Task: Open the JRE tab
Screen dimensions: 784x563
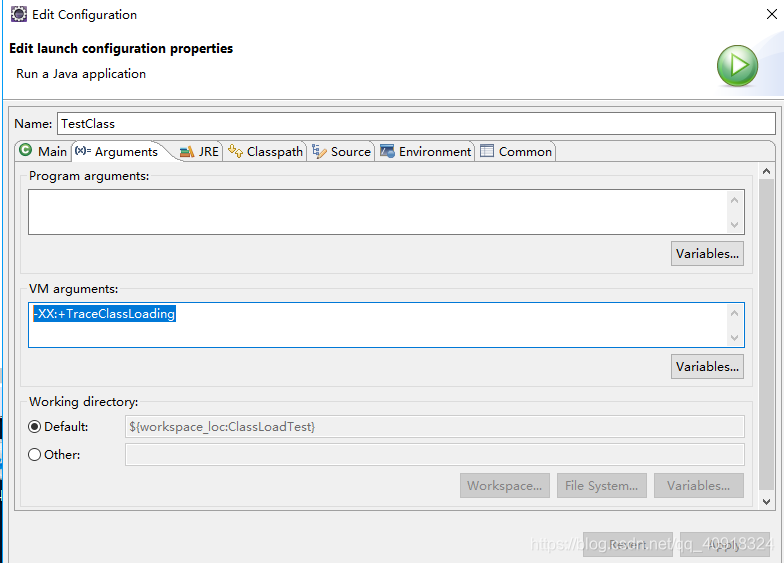Action: coord(200,152)
